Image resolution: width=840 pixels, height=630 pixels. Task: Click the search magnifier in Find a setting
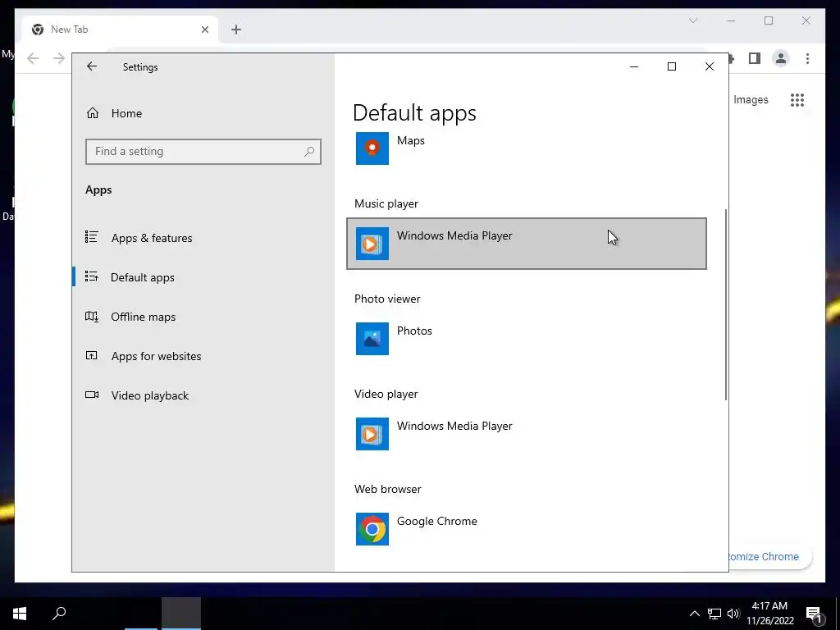[309, 152]
